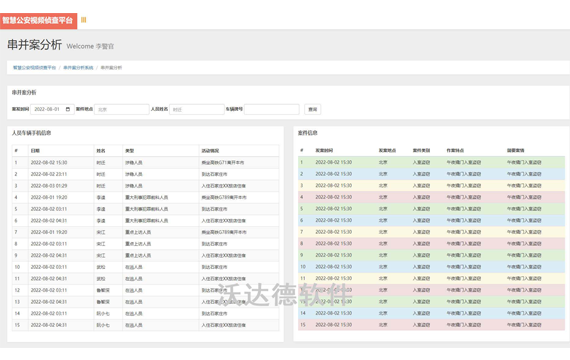Focus the person name input with 时迁 placeholder

point(197,109)
